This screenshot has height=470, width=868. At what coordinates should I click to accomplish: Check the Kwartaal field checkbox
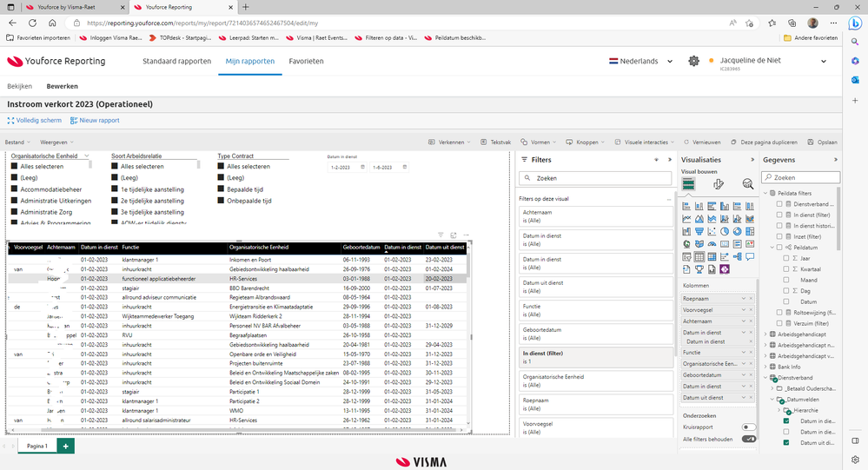click(786, 269)
